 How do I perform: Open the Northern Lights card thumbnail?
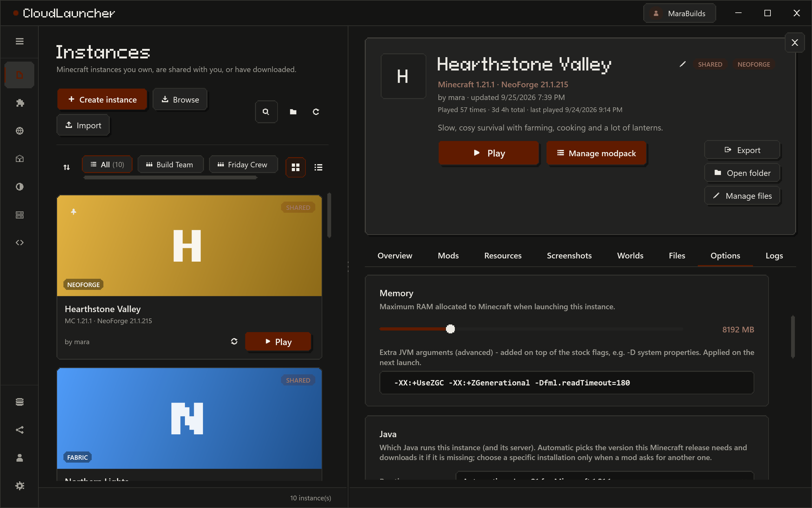pyautogui.click(x=189, y=418)
